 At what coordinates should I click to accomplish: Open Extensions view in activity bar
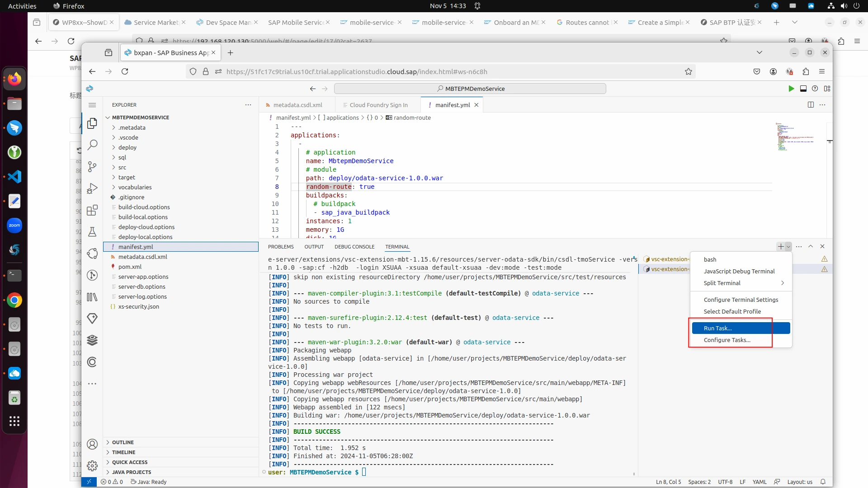[x=92, y=210]
